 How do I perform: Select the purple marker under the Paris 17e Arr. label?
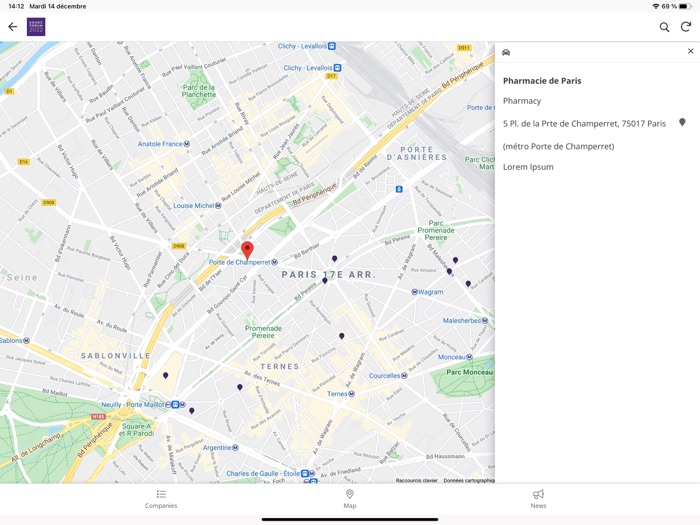pos(325,281)
